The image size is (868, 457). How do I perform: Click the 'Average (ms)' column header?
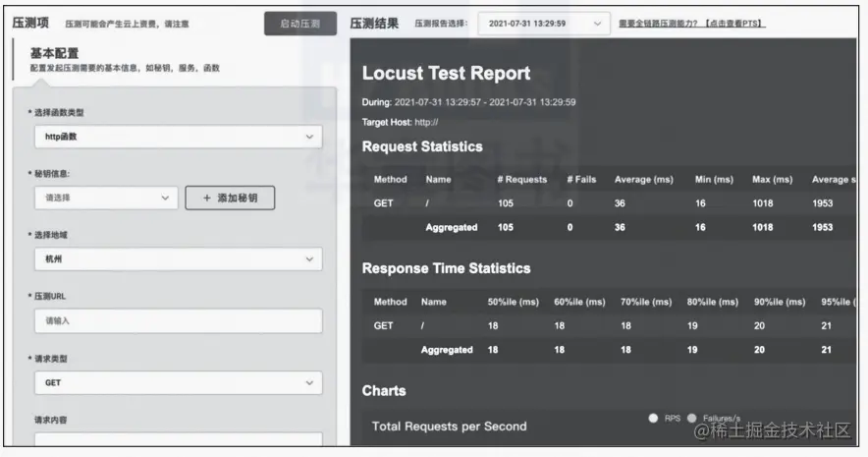644,180
